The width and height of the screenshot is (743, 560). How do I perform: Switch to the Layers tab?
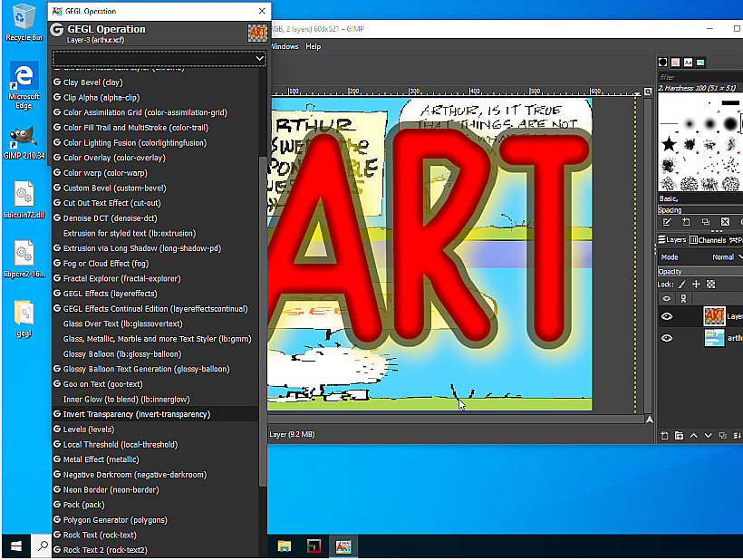tap(672, 240)
